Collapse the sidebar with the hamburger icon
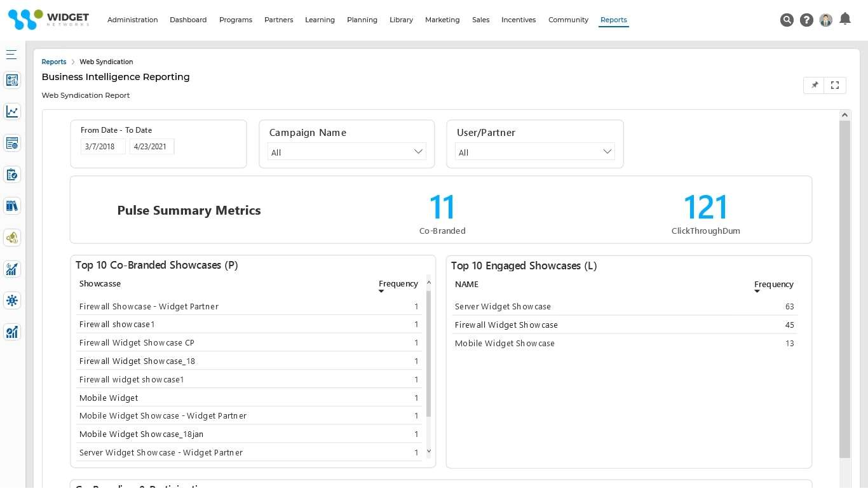This screenshot has height=491, width=868. [11, 54]
